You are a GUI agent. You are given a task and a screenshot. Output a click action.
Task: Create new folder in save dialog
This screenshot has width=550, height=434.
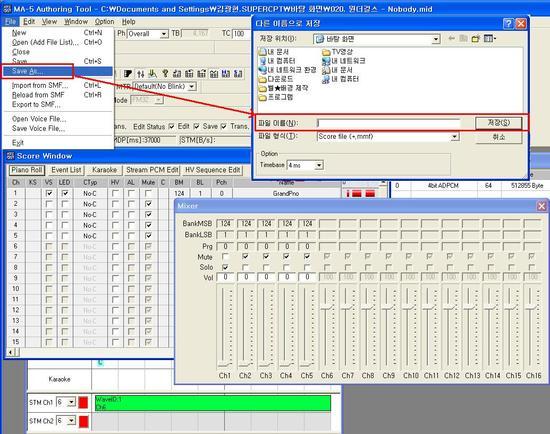tap(475, 39)
